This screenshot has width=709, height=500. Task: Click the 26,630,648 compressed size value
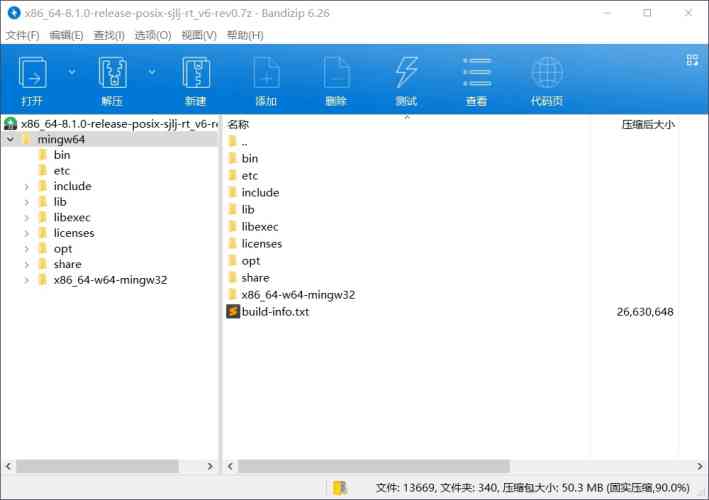pyautogui.click(x=645, y=311)
